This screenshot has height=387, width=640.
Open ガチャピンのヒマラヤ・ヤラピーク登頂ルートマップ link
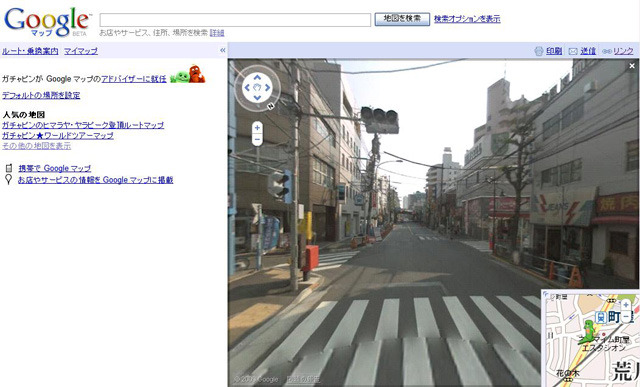[83, 125]
